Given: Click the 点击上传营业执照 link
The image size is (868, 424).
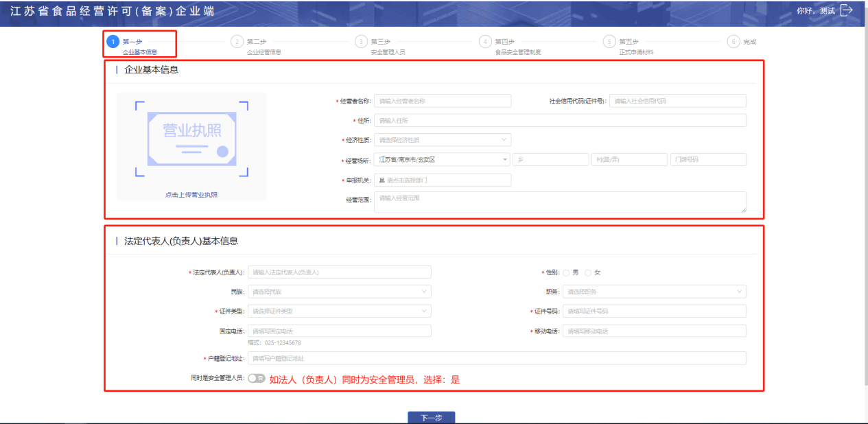Looking at the screenshot, I should click(191, 195).
